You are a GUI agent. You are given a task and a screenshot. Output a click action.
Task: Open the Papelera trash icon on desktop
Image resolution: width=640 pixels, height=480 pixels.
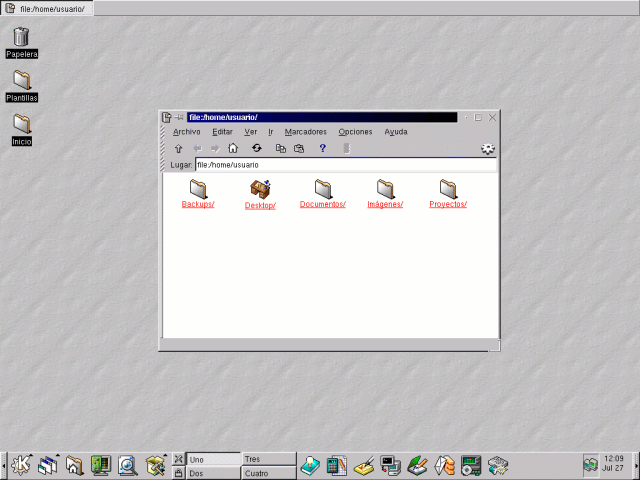point(21,38)
